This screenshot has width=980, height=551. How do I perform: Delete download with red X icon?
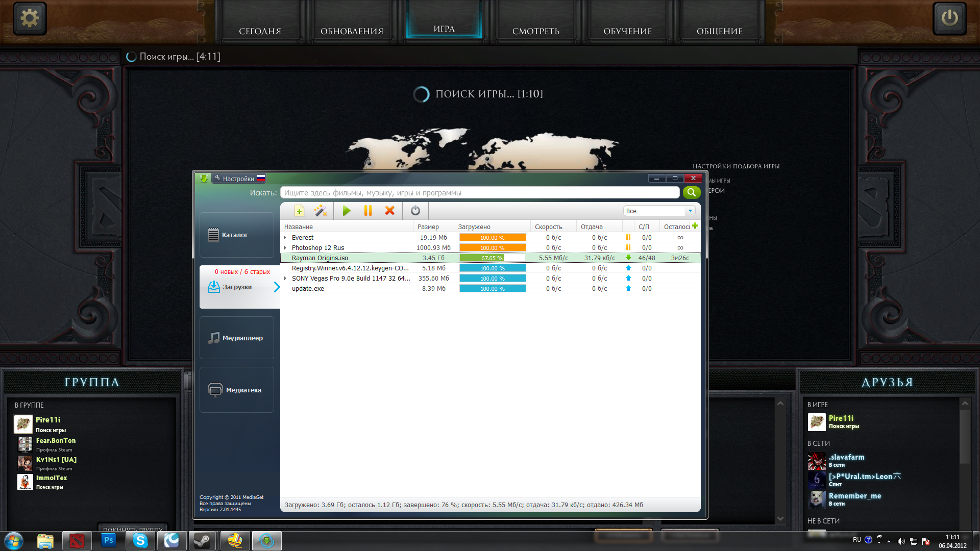tap(390, 211)
